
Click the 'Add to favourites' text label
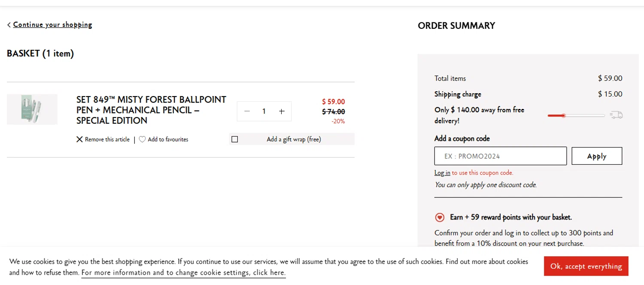coord(168,139)
